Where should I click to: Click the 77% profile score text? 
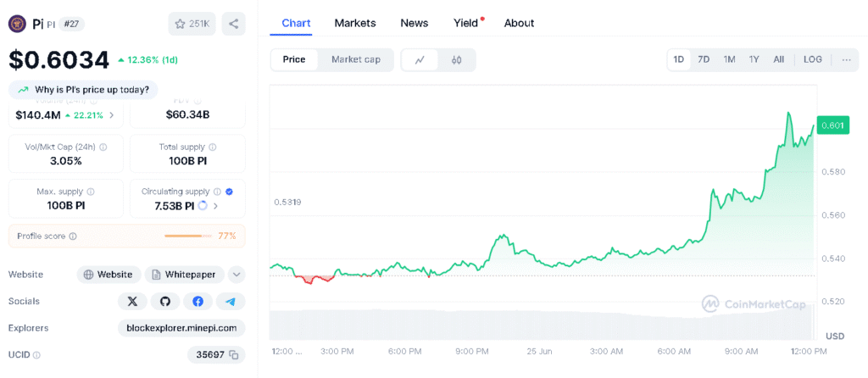pos(227,236)
